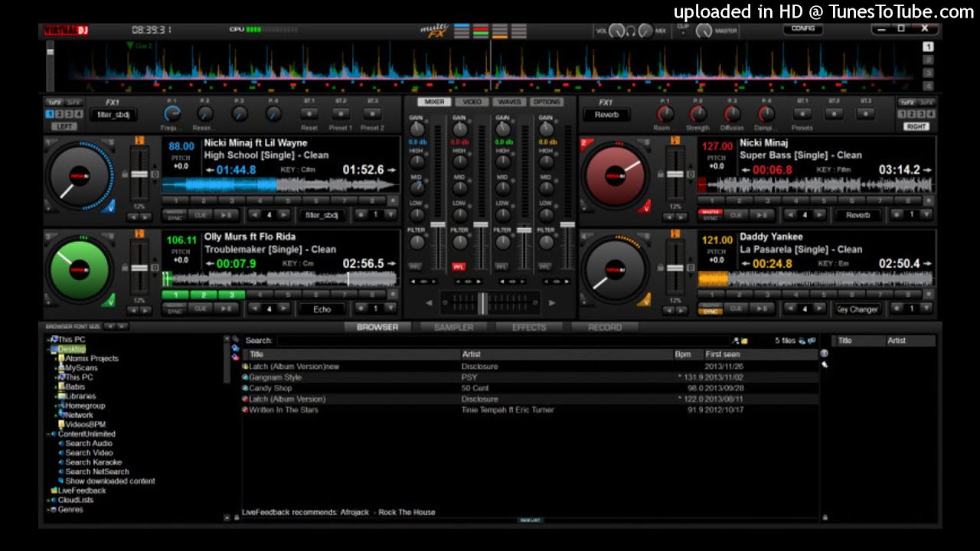The image size is (980, 551).
Task: Click the Presets button in the right FX section
Action: tap(802, 114)
